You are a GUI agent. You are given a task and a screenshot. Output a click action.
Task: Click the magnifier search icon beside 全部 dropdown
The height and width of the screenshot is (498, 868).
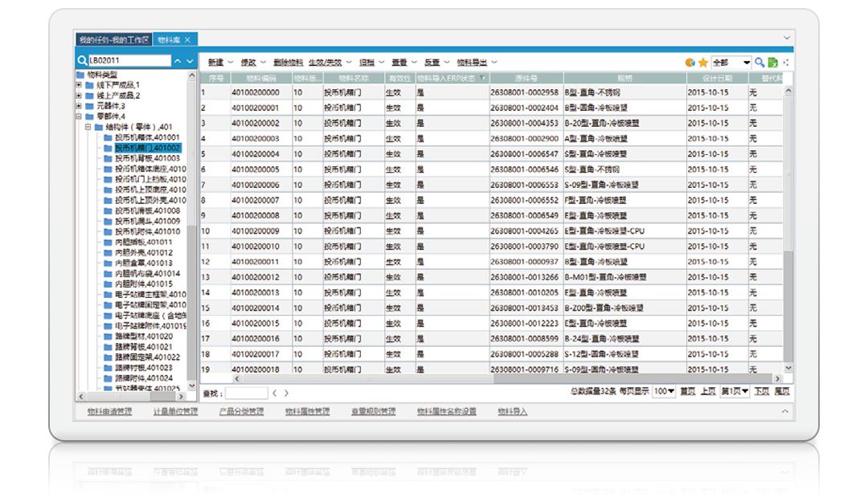759,63
